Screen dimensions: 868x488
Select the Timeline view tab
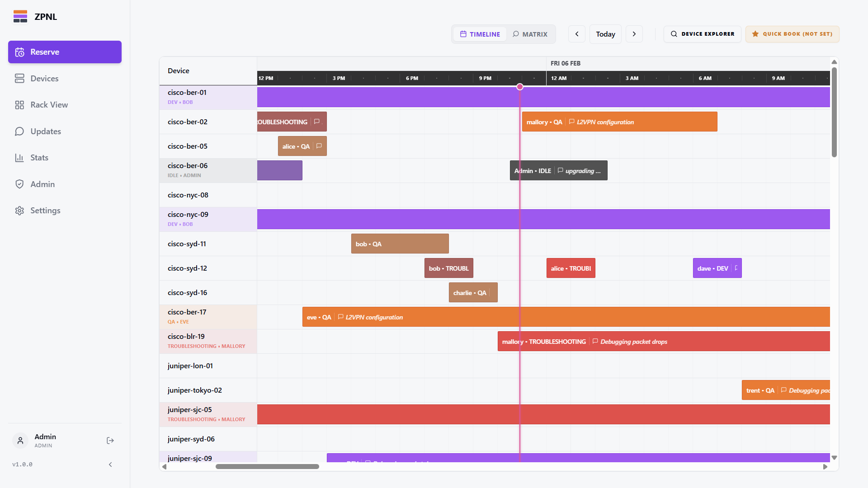tap(480, 34)
